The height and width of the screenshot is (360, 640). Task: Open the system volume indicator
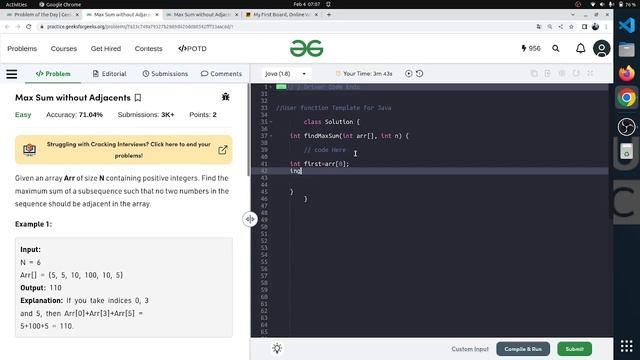(602, 4)
